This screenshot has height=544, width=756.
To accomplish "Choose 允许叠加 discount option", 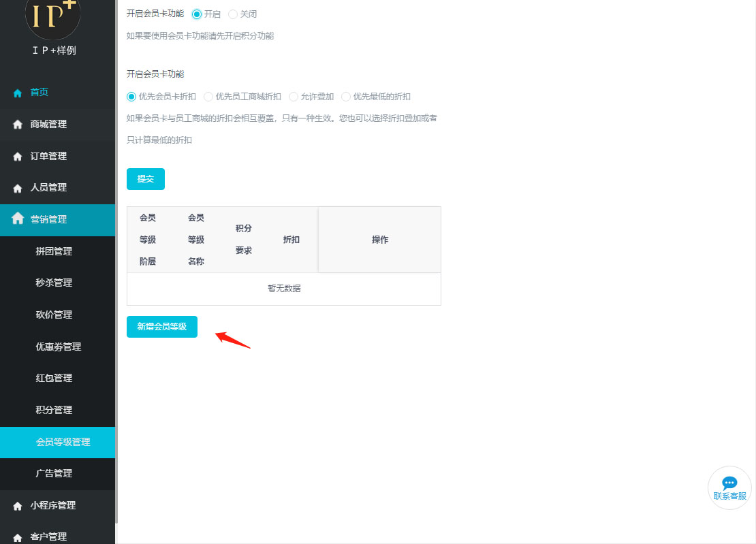I will [294, 97].
